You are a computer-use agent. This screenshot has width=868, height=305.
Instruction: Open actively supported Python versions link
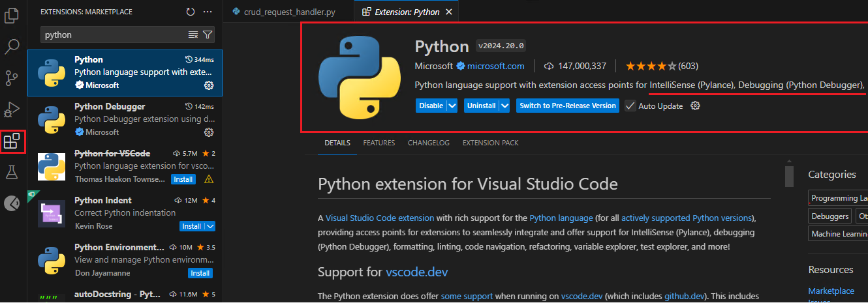[687, 218]
